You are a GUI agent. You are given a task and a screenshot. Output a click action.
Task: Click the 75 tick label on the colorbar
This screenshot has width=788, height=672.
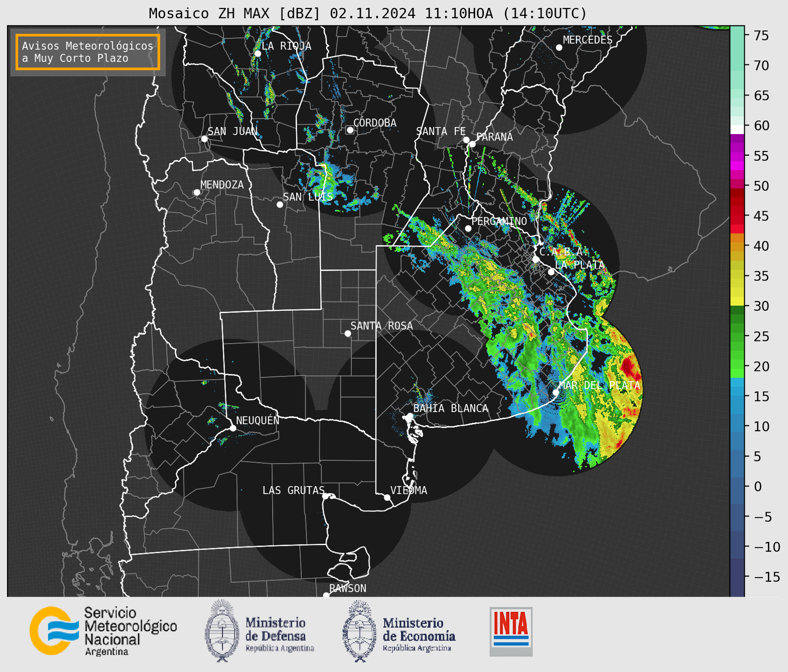[x=761, y=36]
